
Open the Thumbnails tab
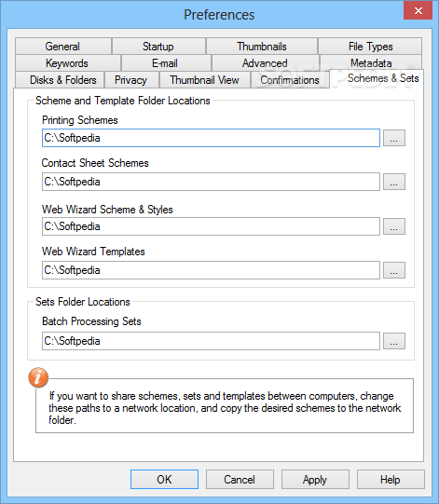tap(262, 47)
